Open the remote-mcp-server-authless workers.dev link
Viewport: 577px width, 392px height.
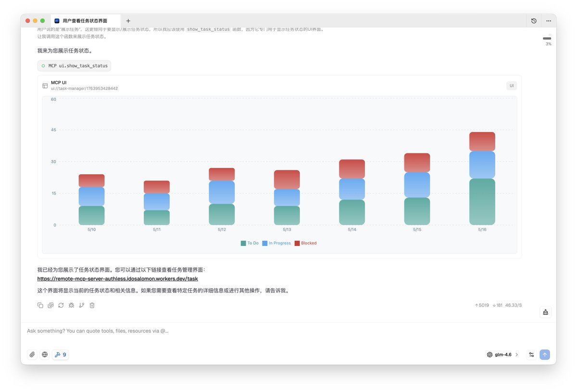(118, 278)
